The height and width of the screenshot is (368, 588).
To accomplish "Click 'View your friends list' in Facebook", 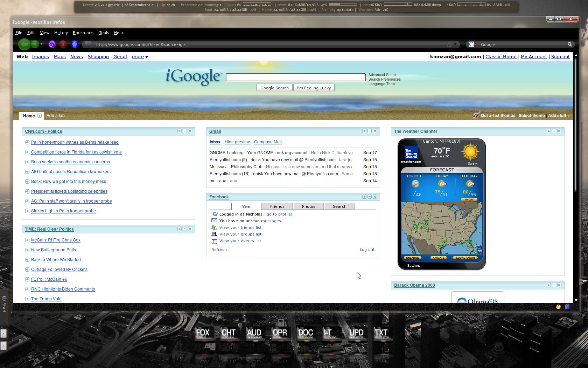I will (x=240, y=227).
